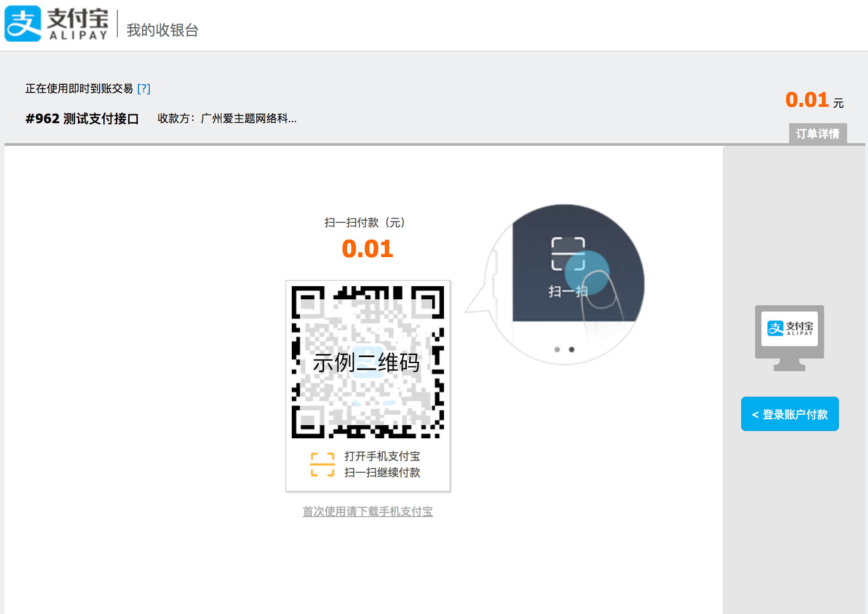Open the [?] instant payment help
This screenshot has height=614, width=868.
pyautogui.click(x=144, y=89)
